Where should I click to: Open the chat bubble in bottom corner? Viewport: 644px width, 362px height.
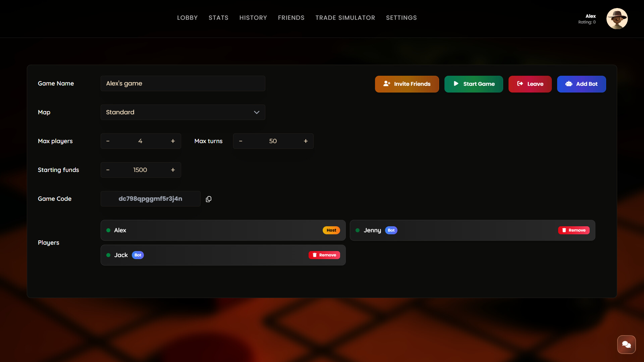(626, 344)
